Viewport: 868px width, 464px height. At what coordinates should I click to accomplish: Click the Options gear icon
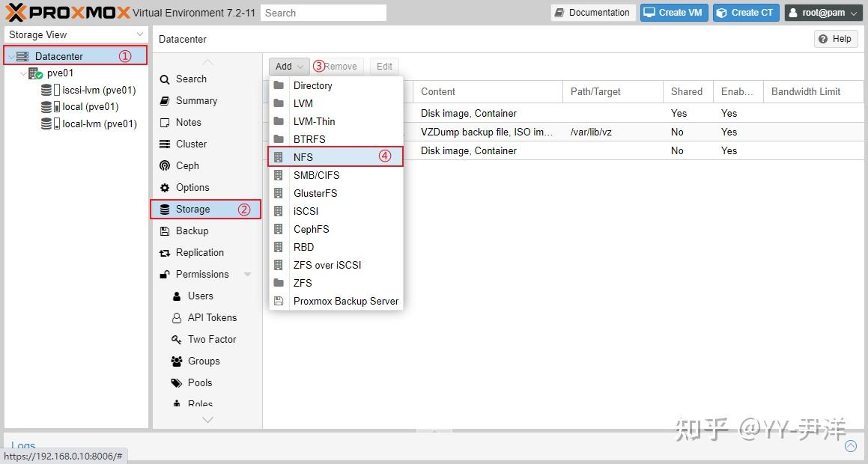click(x=165, y=187)
